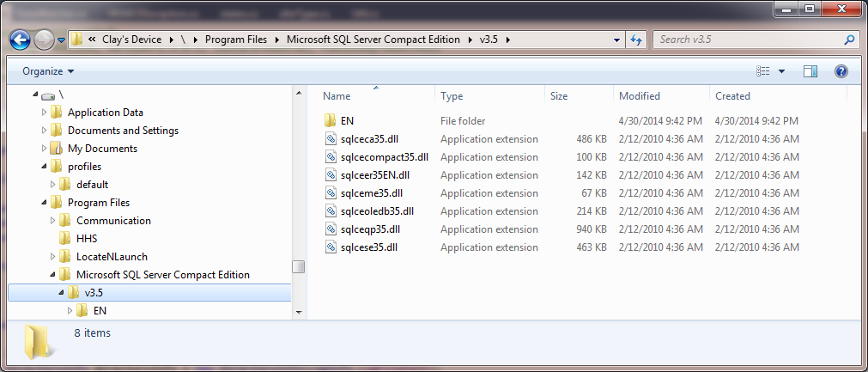This screenshot has height=372, width=868.
Task: Collapse the root backslash tree node
Action: point(36,95)
